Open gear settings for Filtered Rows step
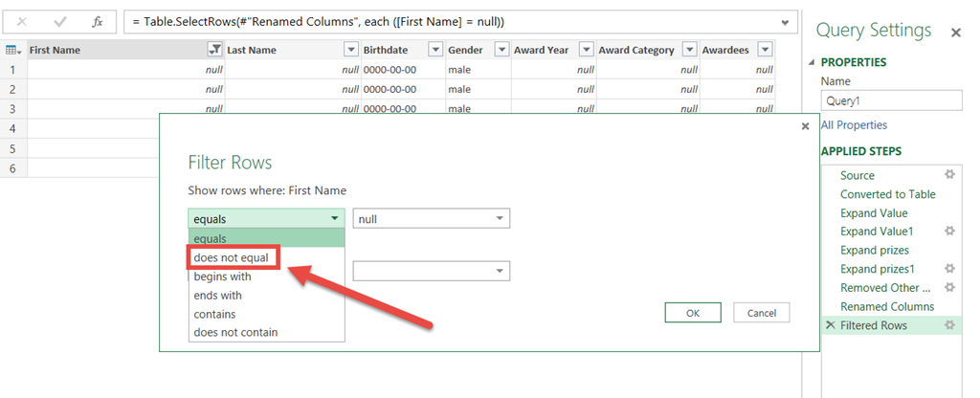Viewport: 980px width, 398px height. [949, 325]
